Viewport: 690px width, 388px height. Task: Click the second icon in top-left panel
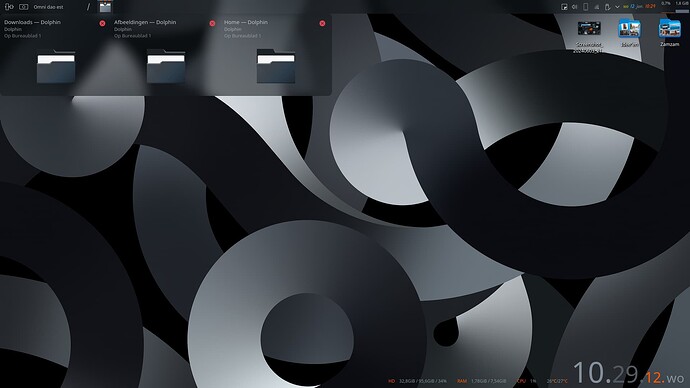pos(24,7)
